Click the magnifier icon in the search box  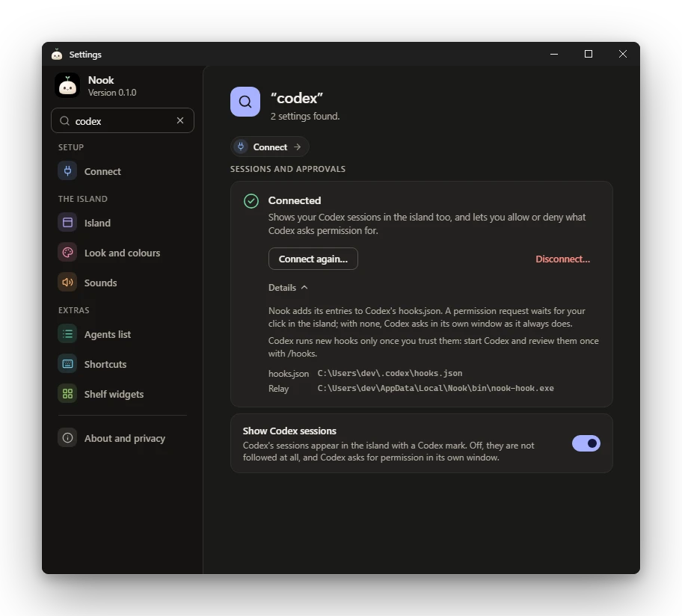point(64,121)
